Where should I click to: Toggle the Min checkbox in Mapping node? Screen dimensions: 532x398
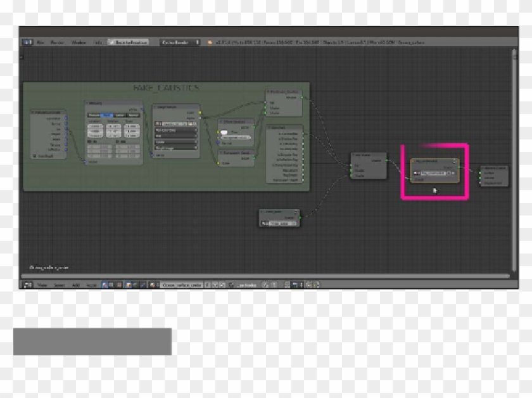click(x=89, y=142)
